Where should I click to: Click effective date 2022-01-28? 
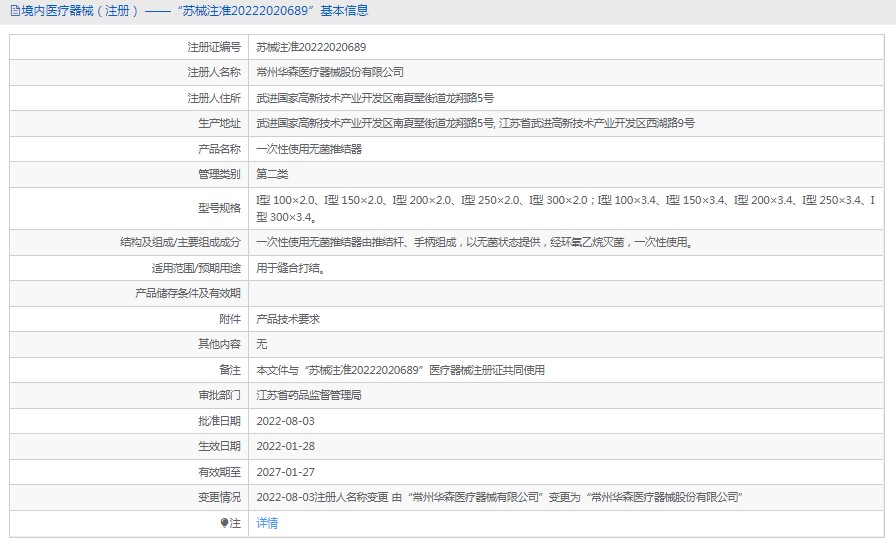tap(285, 446)
